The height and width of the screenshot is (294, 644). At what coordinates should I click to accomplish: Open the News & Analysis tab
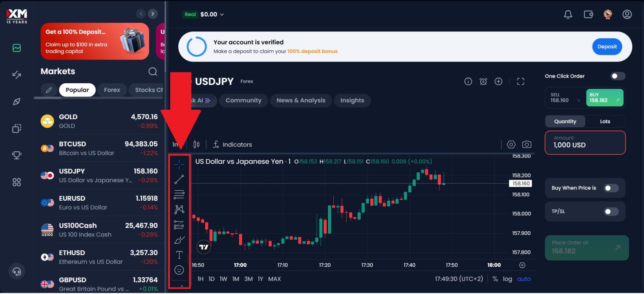click(x=301, y=101)
